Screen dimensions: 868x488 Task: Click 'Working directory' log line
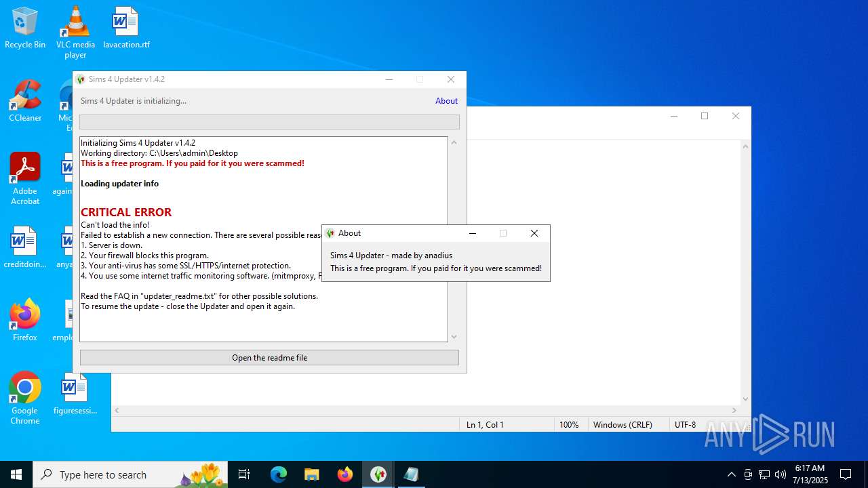click(x=159, y=153)
